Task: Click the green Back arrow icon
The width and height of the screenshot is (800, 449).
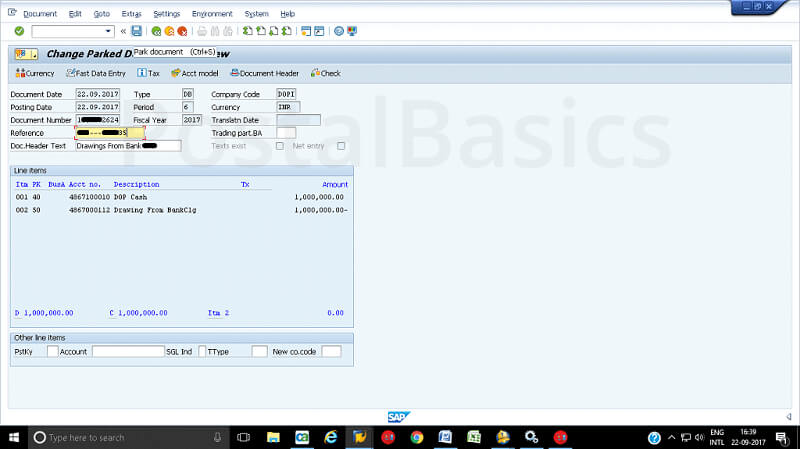Action: pos(156,31)
